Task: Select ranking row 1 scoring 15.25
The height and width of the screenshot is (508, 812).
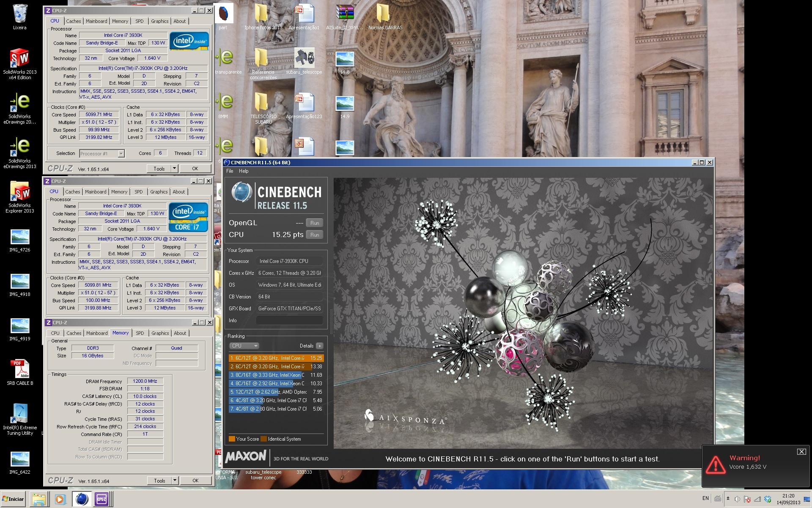Action: coord(276,358)
